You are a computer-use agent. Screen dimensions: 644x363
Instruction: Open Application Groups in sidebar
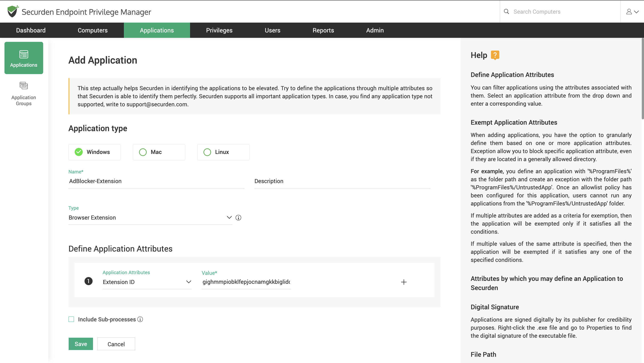pos(24,94)
